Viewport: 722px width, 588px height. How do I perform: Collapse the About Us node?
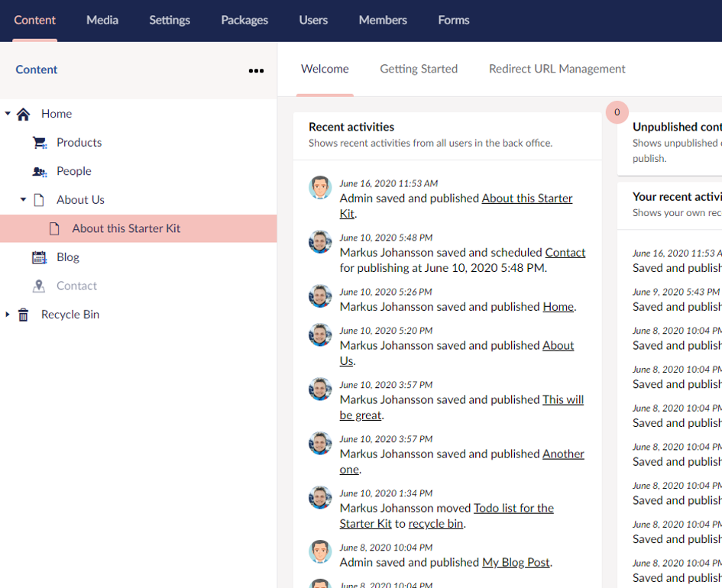pyautogui.click(x=22, y=199)
